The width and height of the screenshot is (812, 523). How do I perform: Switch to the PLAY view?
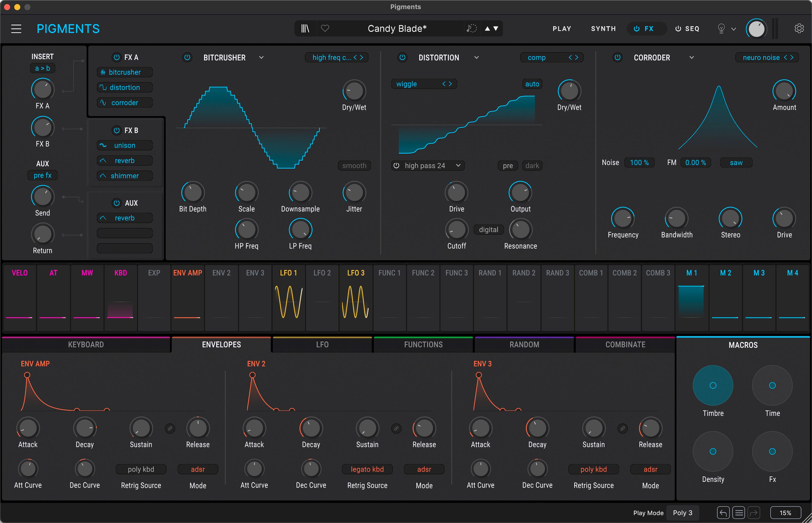(562, 29)
